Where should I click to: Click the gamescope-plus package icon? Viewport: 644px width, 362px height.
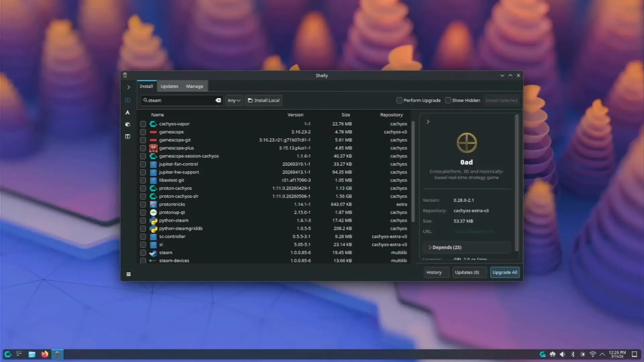[153, 148]
